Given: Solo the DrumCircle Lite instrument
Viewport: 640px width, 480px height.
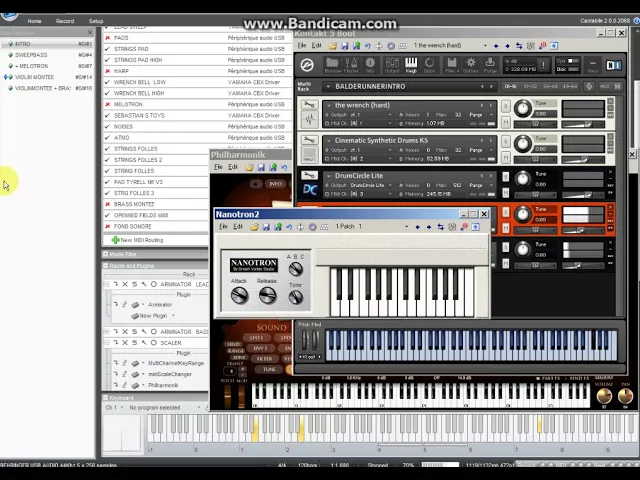Looking at the screenshot, I should [x=506, y=177].
